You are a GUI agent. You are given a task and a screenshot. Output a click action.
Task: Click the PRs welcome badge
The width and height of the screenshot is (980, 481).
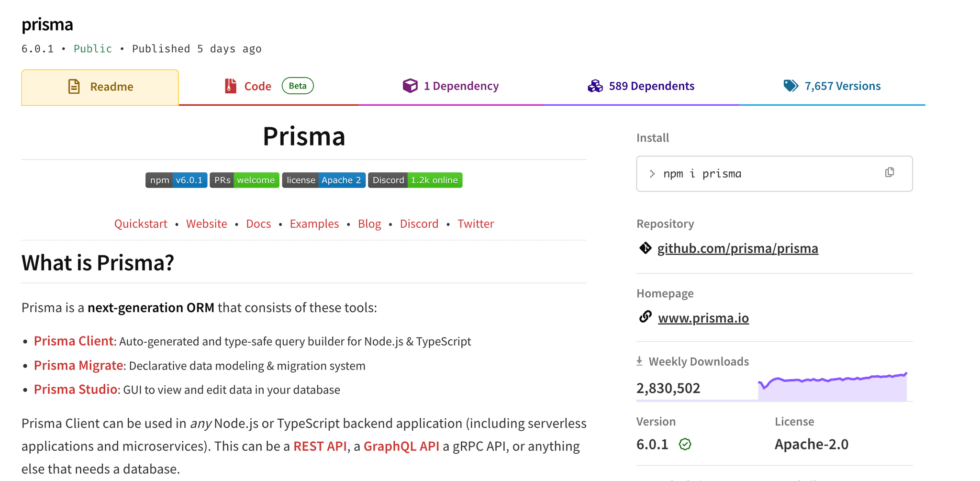coord(245,180)
